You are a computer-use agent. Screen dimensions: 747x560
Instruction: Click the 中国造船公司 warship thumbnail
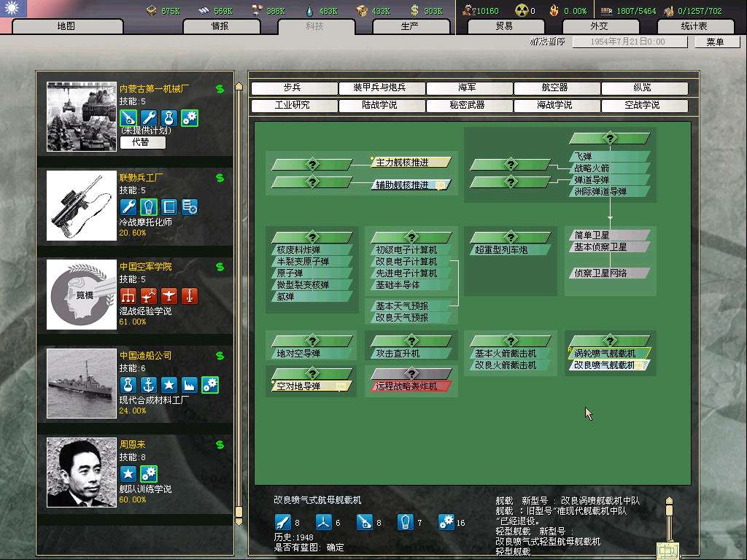(x=82, y=384)
